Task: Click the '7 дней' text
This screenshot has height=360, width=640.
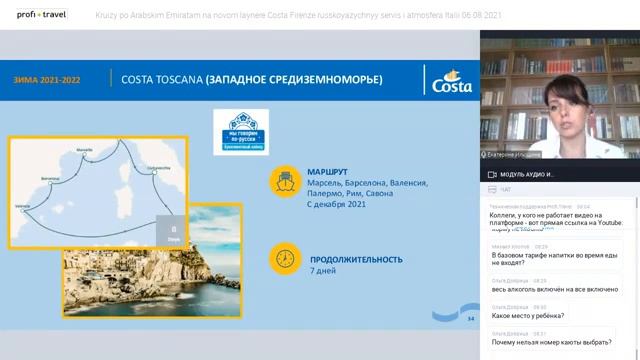Action: coord(323,271)
